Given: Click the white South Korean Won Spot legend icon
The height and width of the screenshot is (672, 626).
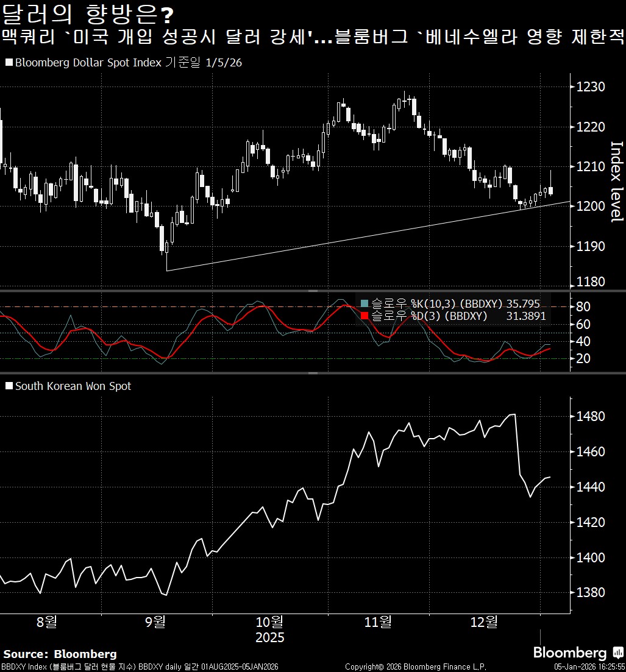Looking at the screenshot, I should click(9, 386).
